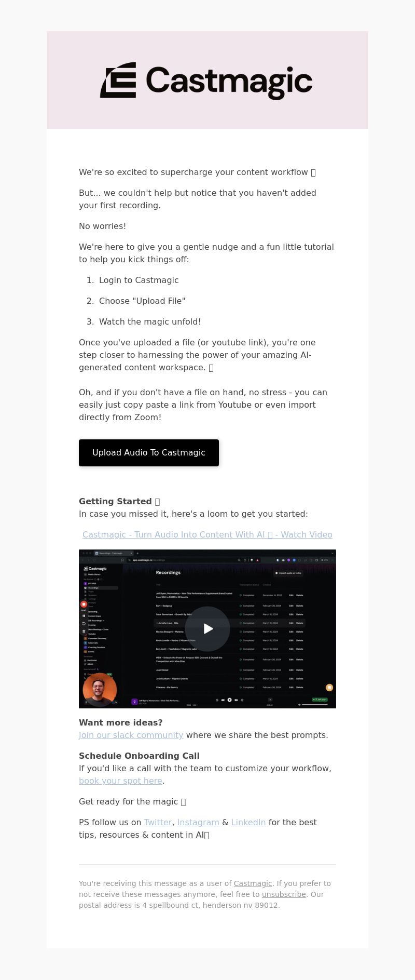Click the restart icon in the Loom recorder bar
Viewport: 415px width, 980px height.
point(84,624)
